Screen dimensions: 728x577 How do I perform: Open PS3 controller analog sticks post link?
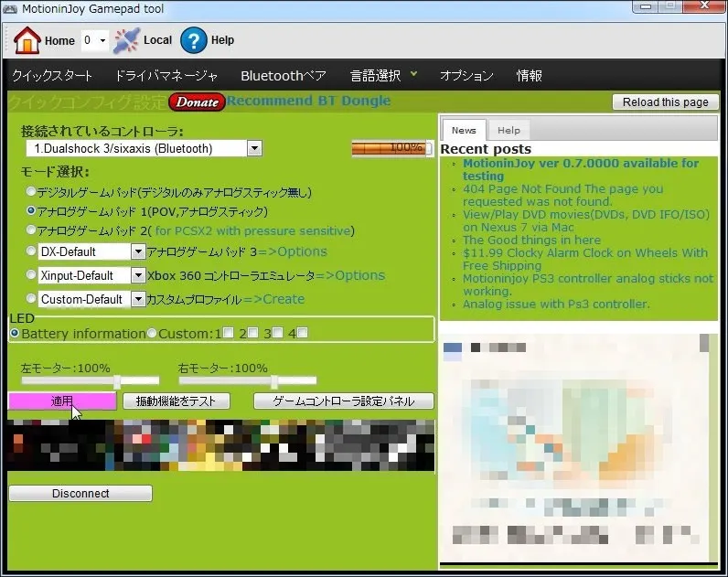(x=588, y=284)
